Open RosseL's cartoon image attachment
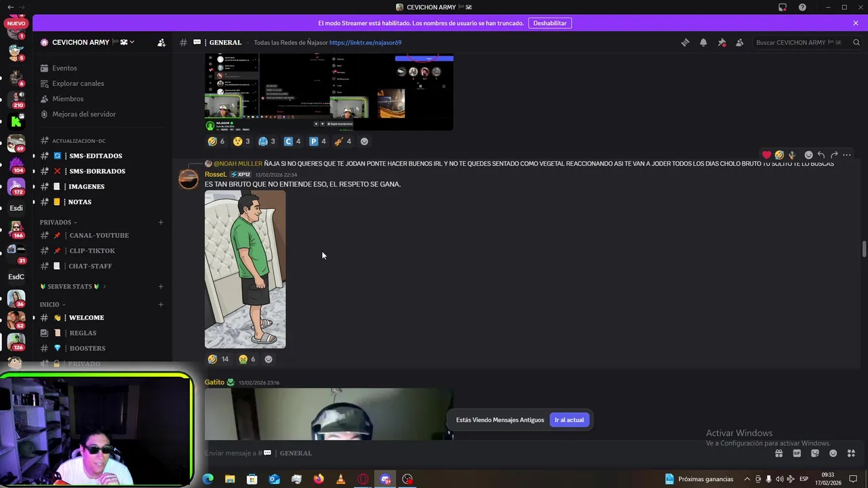This screenshot has height=488, width=868. [245, 269]
